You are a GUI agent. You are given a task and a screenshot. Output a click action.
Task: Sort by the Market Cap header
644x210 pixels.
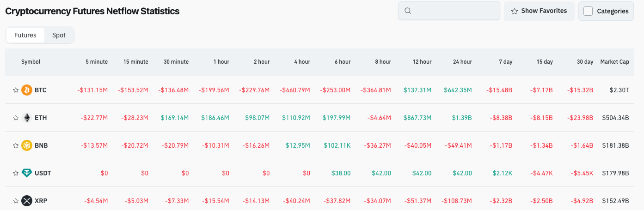click(x=614, y=62)
